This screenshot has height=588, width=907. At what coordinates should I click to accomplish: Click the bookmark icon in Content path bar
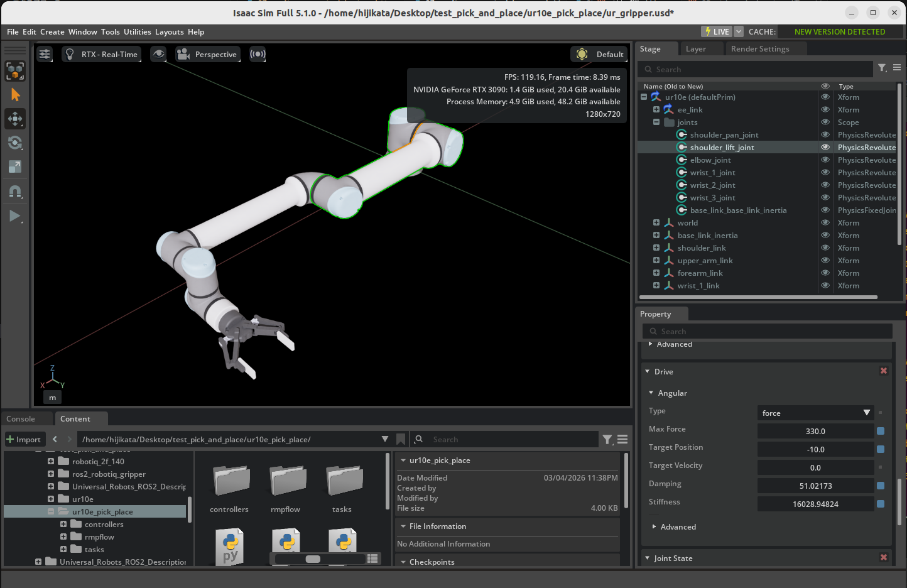[401, 439]
